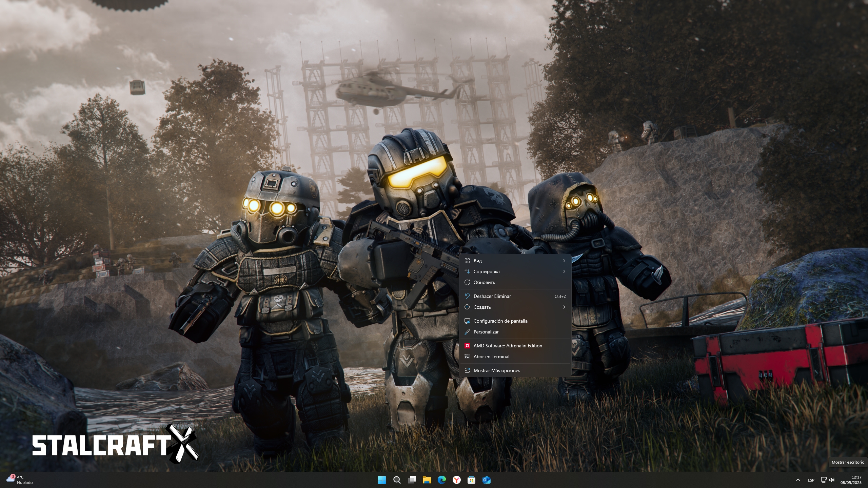The height and width of the screenshot is (488, 868).
Task: Click the terminal icon beside Abrir en Terminal
Action: [x=467, y=357]
